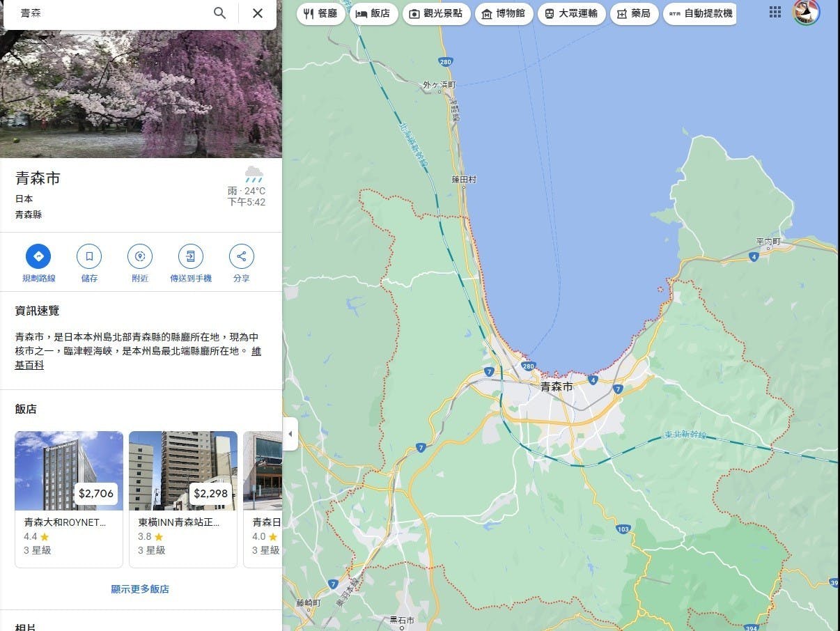840x631 pixels.
Task: Select the 飯店 filter chip
Action: click(374, 13)
